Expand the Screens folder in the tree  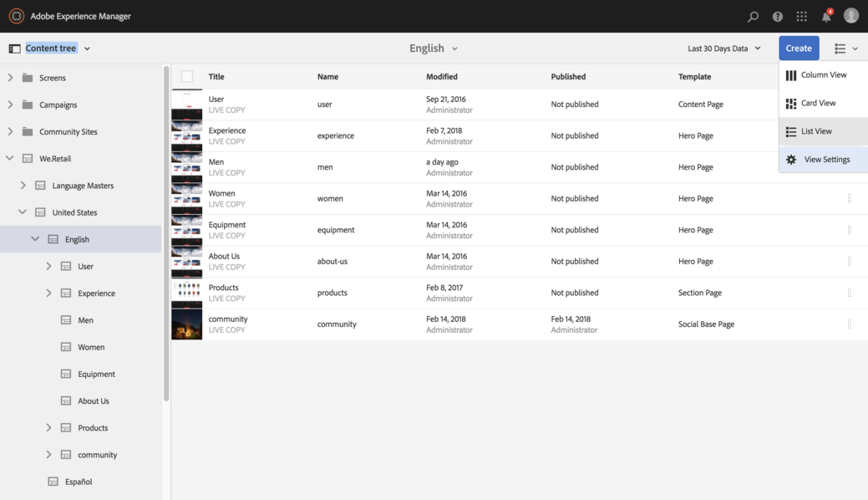click(10, 78)
